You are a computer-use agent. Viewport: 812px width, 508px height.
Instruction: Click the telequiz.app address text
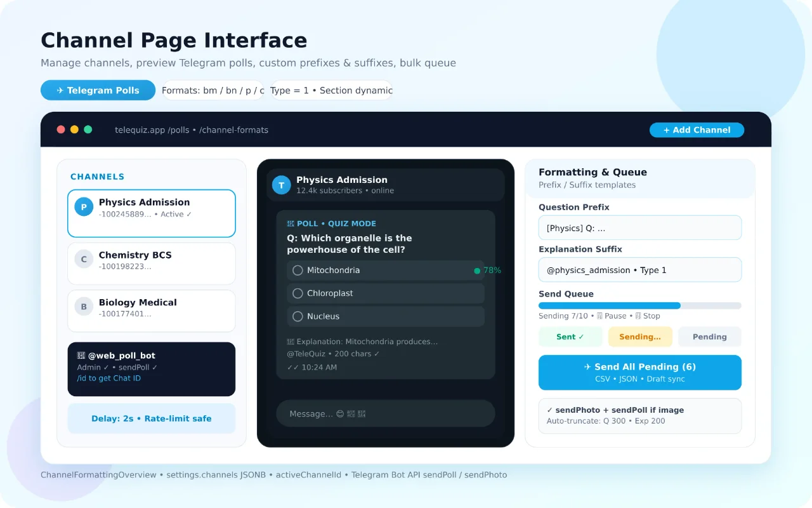click(x=192, y=130)
